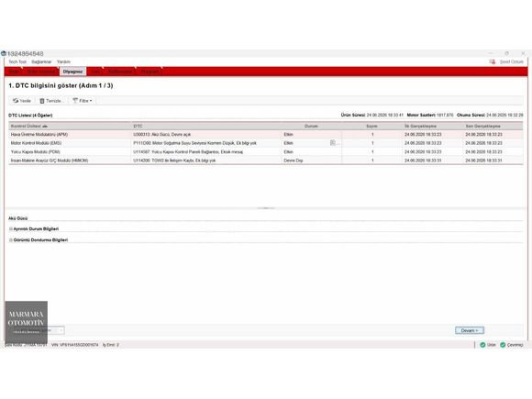This screenshot has height=399, width=532.
Task: Sort by the Sayım column header
Action: (x=371, y=127)
